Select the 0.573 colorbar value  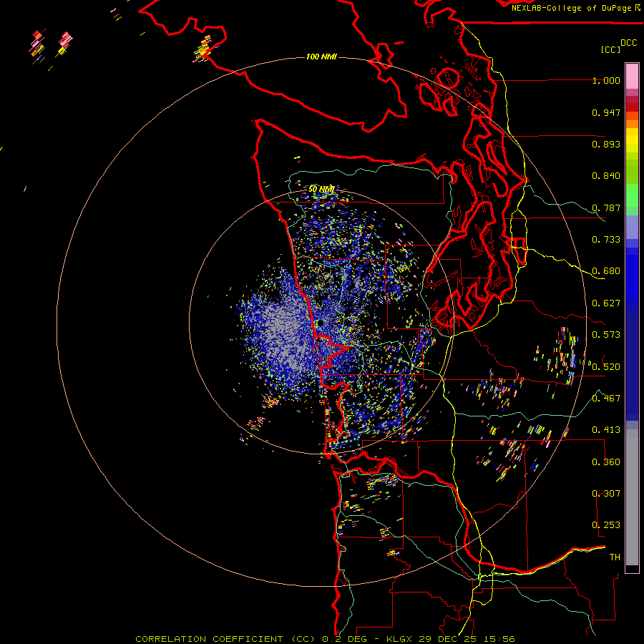click(x=606, y=335)
